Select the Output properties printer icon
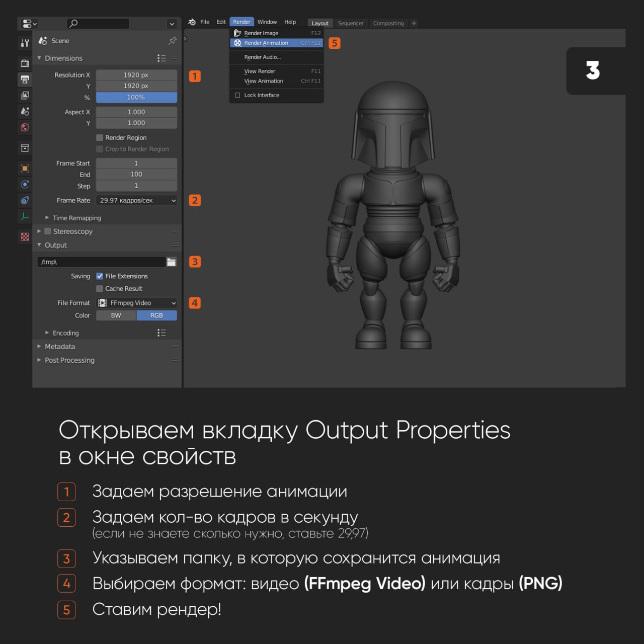 [25, 79]
